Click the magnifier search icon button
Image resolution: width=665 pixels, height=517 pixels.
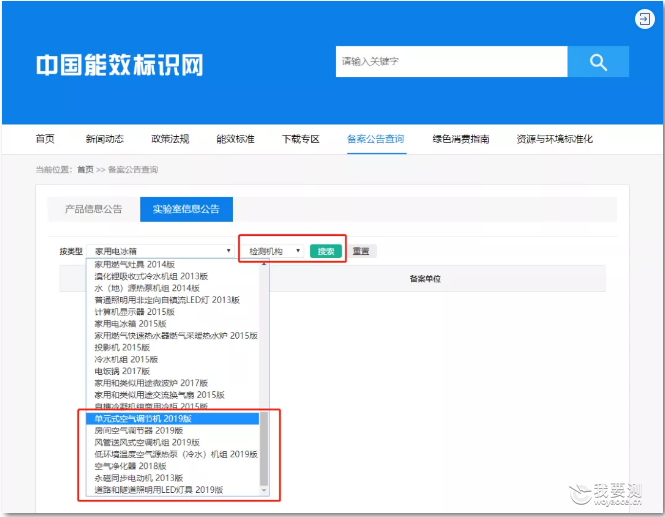pyautogui.click(x=598, y=62)
